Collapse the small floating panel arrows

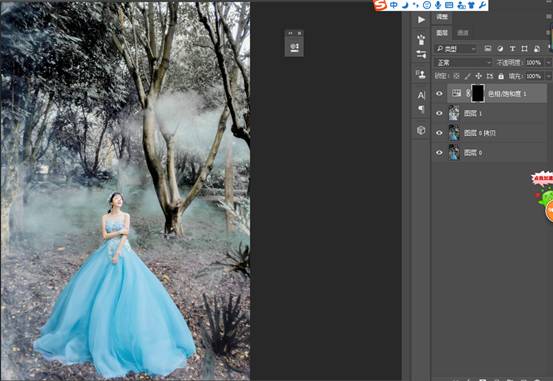[x=290, y=33]
